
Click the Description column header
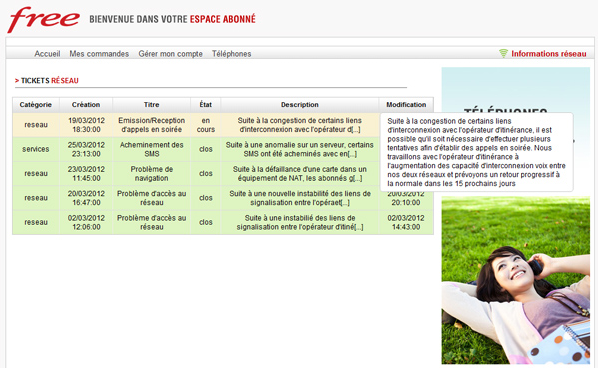[300, 104]
